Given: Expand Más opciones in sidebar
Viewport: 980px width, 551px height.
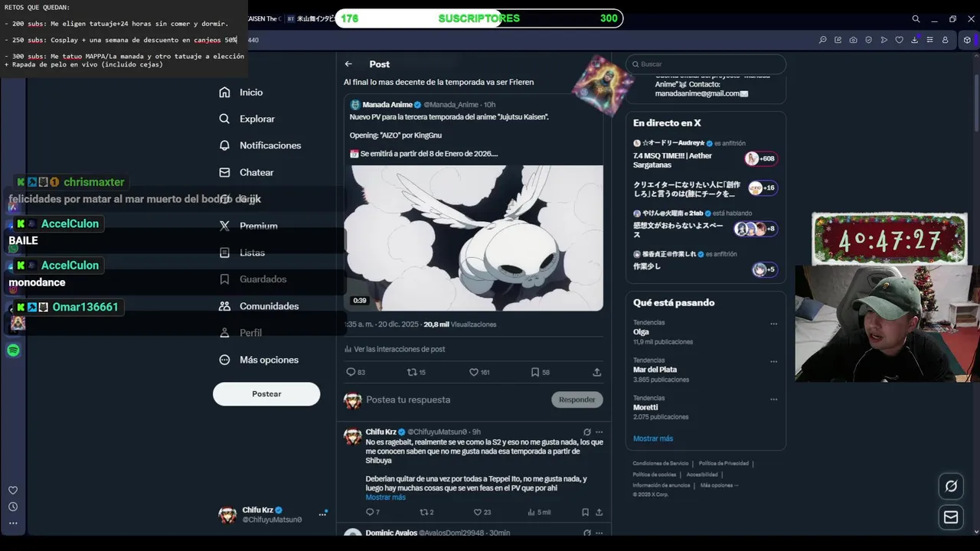Looking at the screenshot, I should (259, 360).
